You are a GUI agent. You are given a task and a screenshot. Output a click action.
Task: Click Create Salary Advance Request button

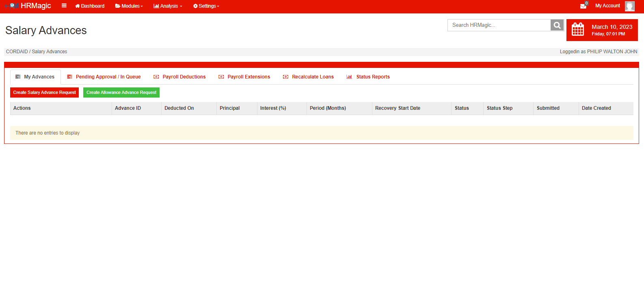(x=44, y=92)
